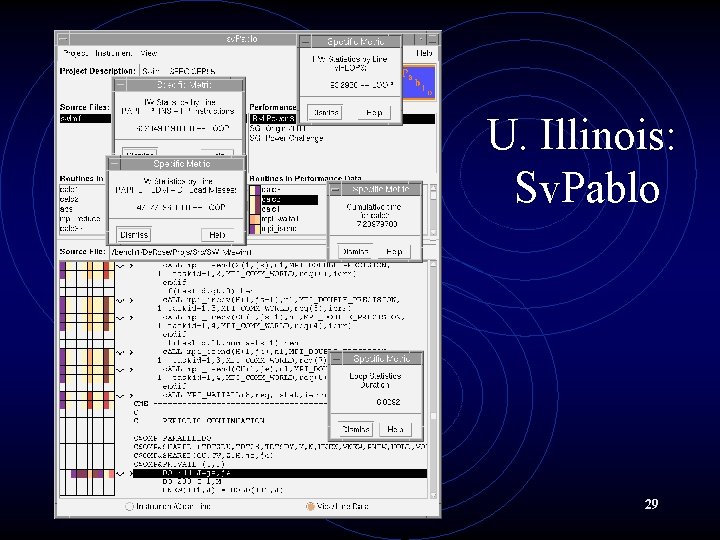This screenshot has height=540, width=720.
Task: Select the SGI Power Challenge performance context
Action: [x=287, y=138]
